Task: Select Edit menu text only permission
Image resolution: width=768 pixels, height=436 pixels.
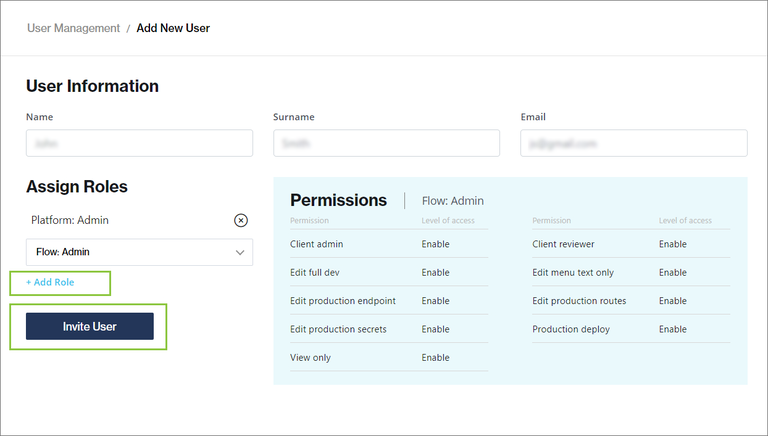Action: pyautogui.click(x=573, y=272)
